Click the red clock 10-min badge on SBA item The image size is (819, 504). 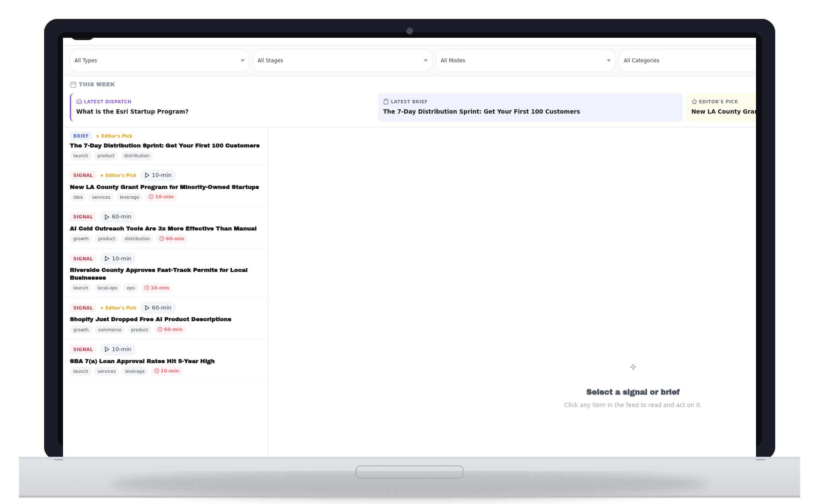coord(166,371)
